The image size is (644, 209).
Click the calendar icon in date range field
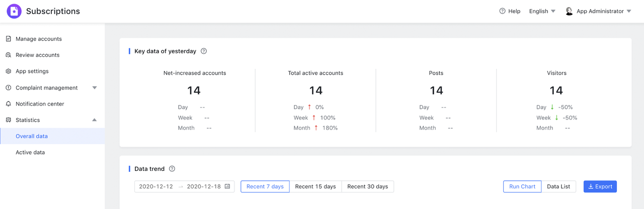click(227, 186)
